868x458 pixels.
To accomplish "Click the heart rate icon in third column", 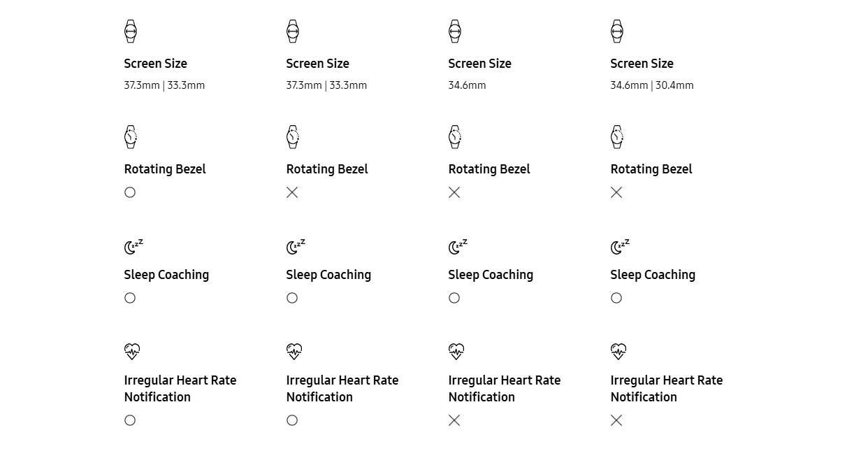I will [456, 352].
